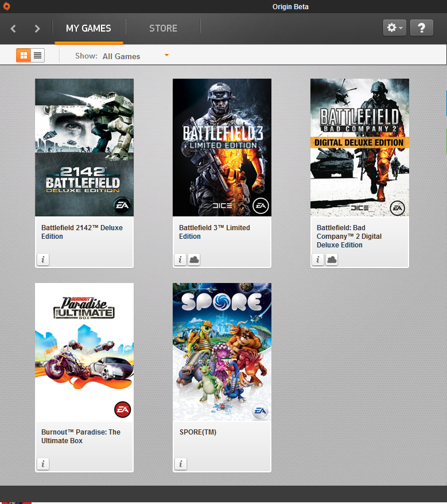This screenshot has width=447, height=504.
Task: Go forward with the right arrow
Action: point(37,29)
